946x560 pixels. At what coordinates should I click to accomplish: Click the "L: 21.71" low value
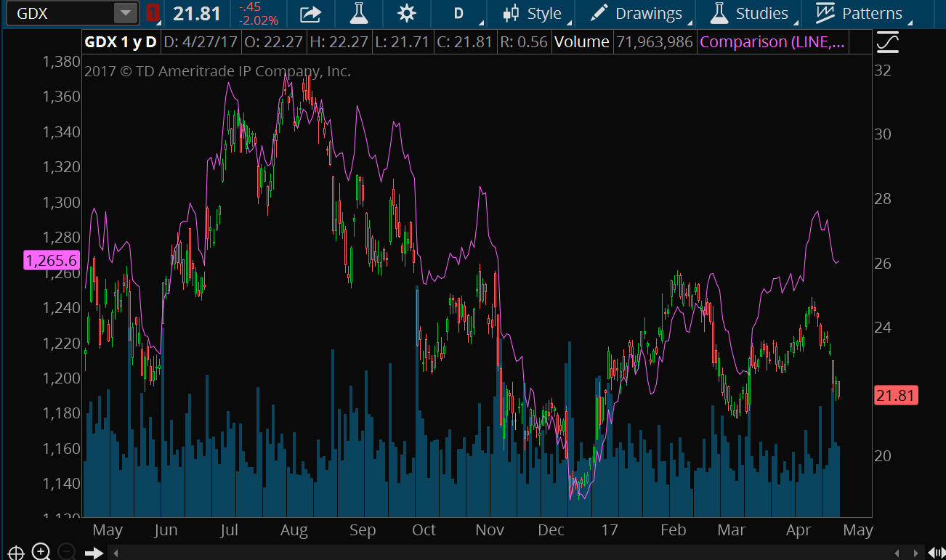point(403,42)
